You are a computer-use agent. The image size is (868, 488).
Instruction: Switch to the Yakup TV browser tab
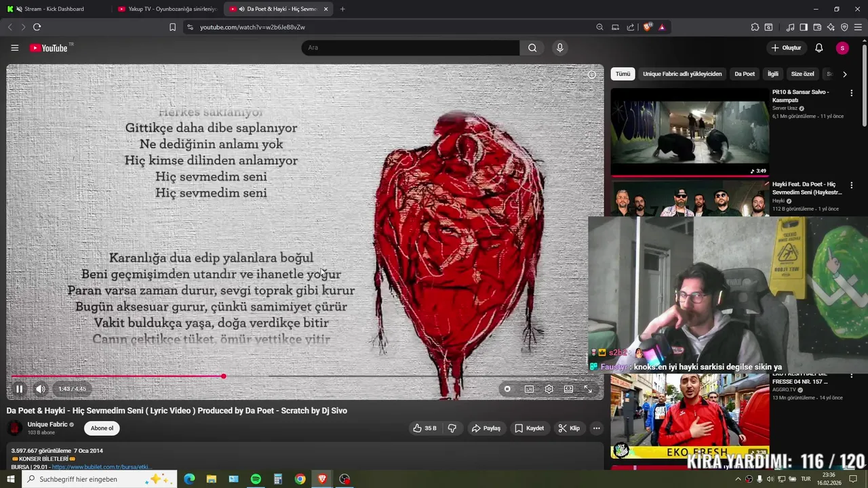coord(166,9)
